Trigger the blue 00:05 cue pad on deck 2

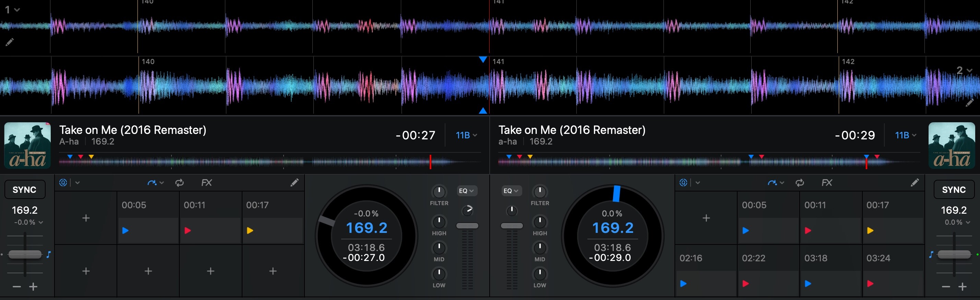tap(768, 218)
